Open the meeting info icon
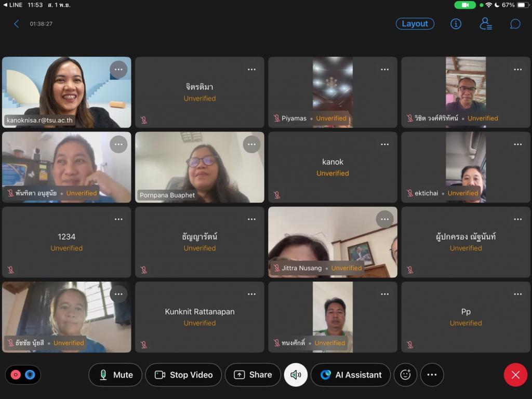The height and width of the screenshot is (399, 532). point(456,24)
